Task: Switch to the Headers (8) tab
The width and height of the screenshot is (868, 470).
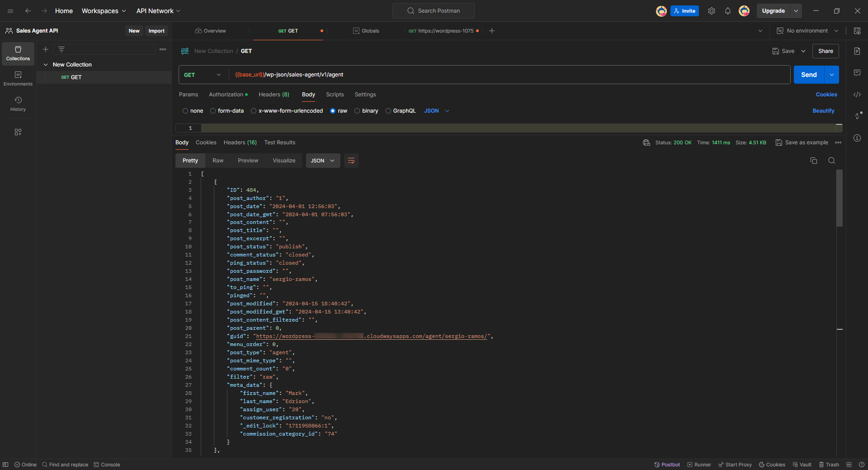Action: click(x=274, y=95)
